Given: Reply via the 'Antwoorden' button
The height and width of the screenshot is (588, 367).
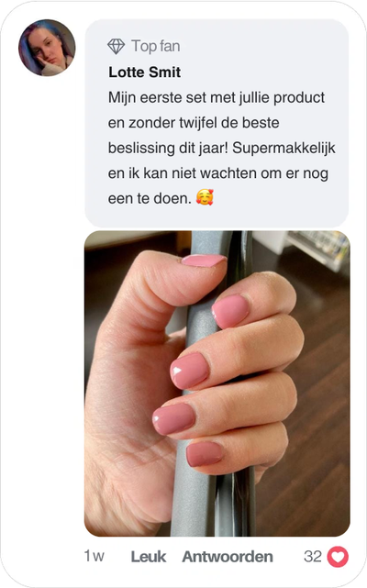Looking at the screenshot, I should pyautogui.click(x=228, y=557).
